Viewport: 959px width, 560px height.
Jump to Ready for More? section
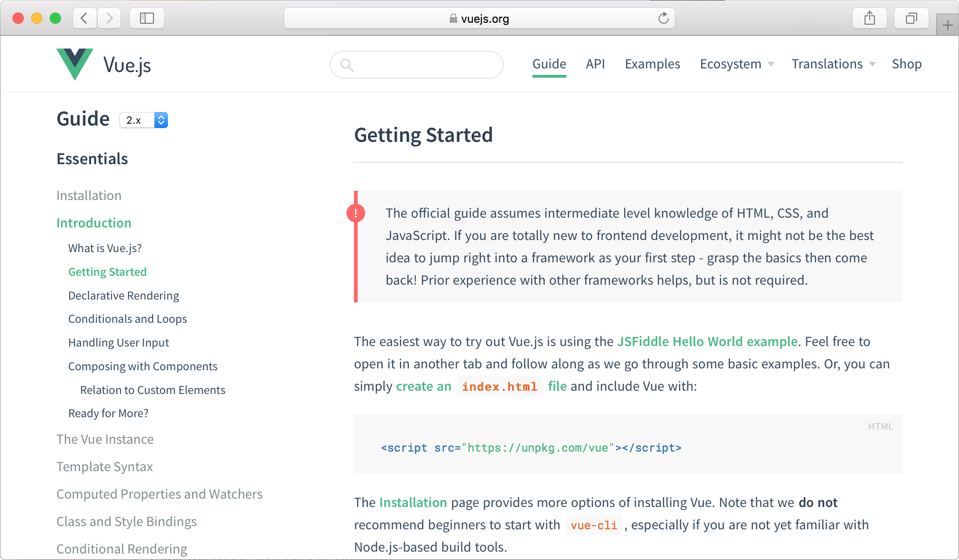pos(108,413)
